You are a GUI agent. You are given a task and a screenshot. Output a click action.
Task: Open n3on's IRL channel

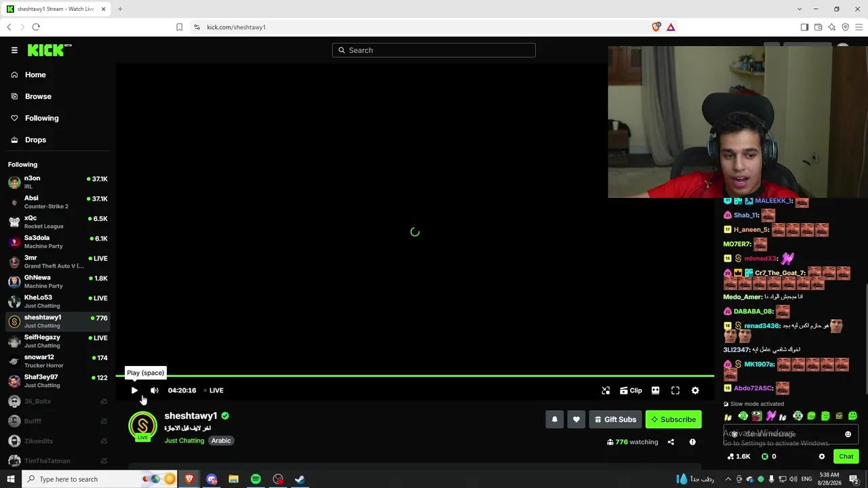58,182
